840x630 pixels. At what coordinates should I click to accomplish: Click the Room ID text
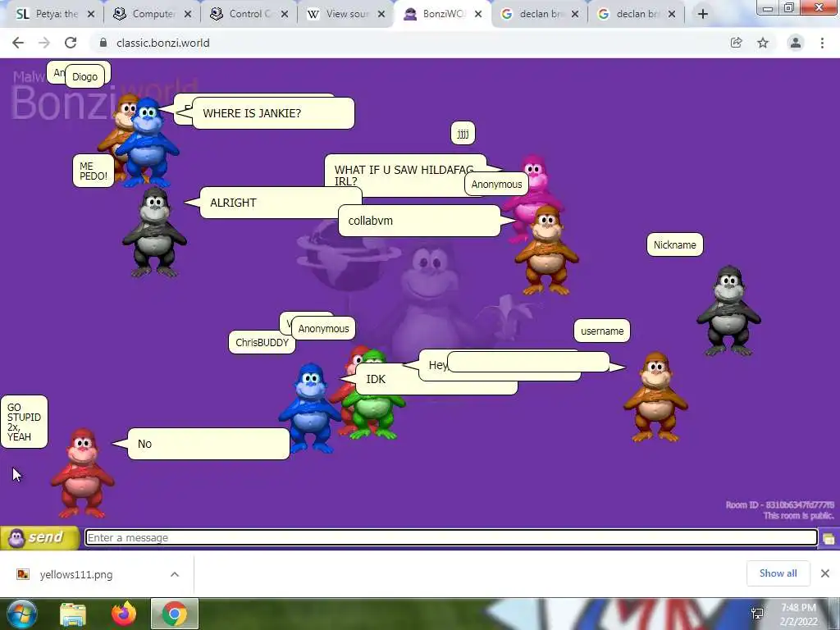[779, 504]
